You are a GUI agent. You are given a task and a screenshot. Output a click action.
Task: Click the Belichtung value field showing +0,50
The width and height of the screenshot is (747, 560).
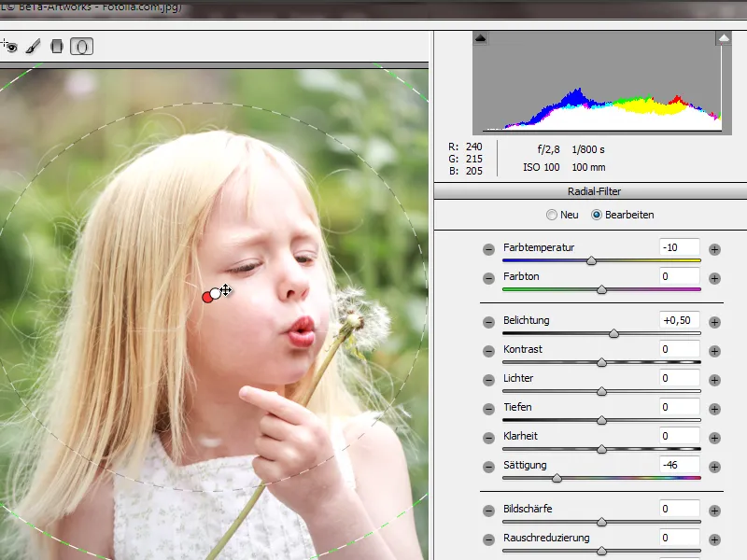[x=680, y=320]
